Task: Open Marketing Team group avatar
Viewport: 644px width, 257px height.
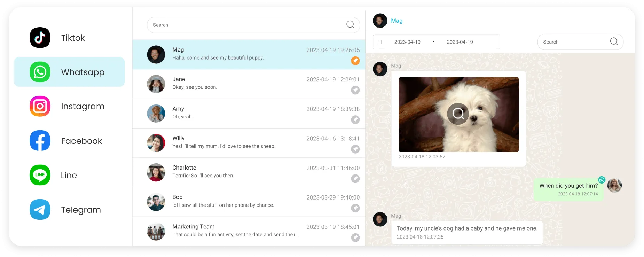Action: pos(156,232)
